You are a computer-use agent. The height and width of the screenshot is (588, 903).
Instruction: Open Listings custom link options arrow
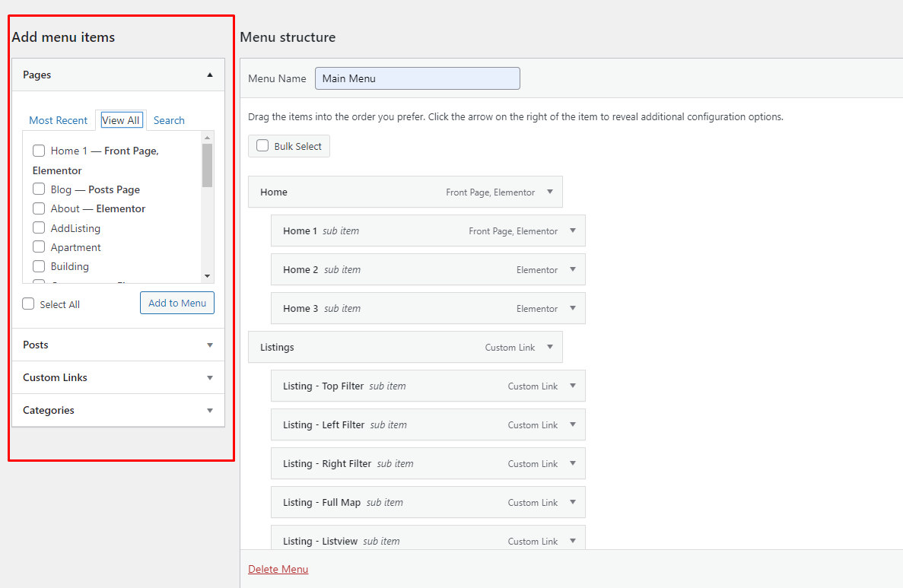pyautogui.click(x=550, y=347)
